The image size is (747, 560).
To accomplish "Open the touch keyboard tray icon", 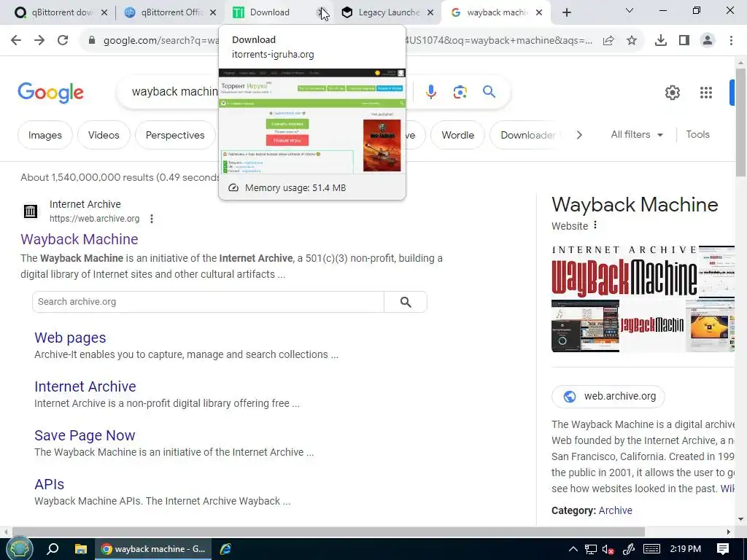I will click(x=651, y=549).
